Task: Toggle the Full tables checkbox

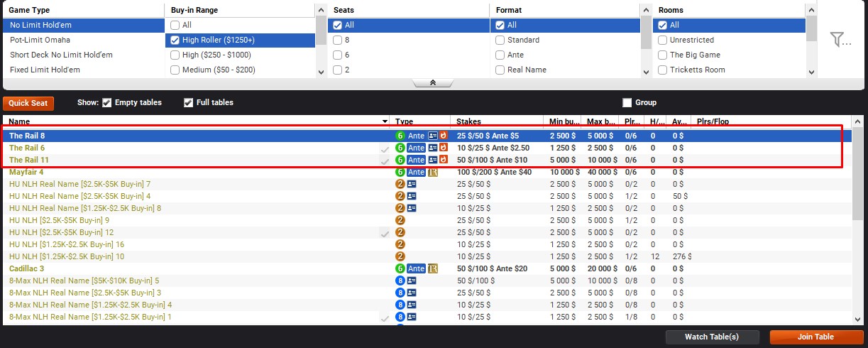Action: tap(189, 103)
